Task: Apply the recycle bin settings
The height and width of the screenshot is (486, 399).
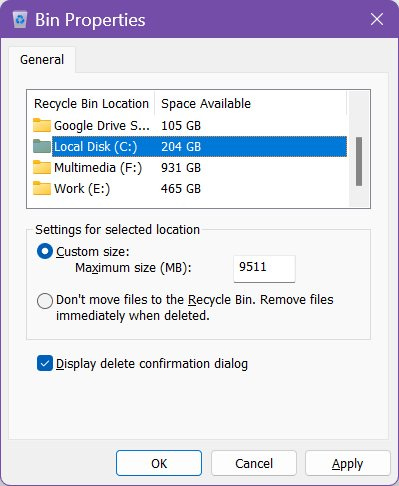Action: [x=347, y=463]
